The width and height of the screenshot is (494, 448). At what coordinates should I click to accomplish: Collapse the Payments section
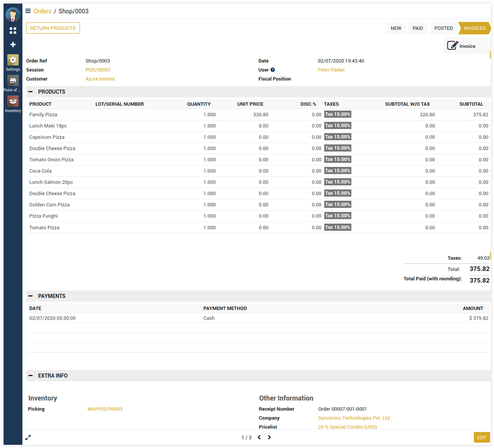(x=30, y=296)
